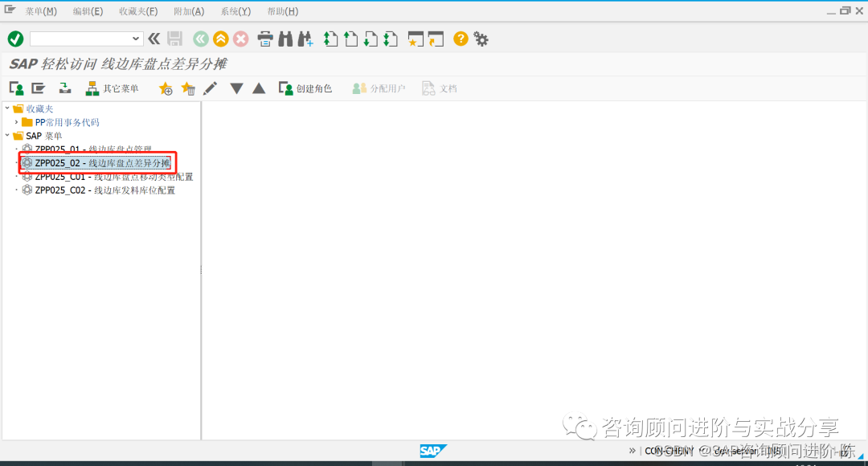Click the red Cancel icon
The image size is (868, 466).
(x=241, y=39)
